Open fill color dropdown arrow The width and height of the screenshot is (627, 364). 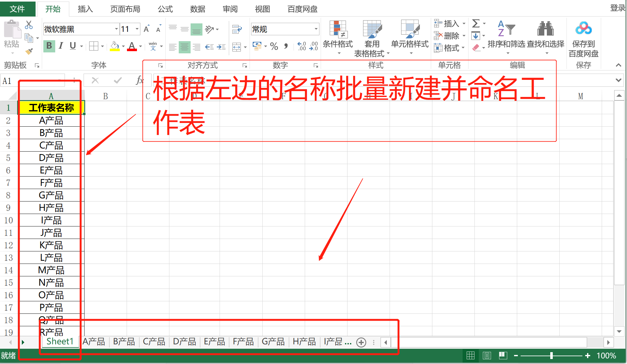coord(123,46)
